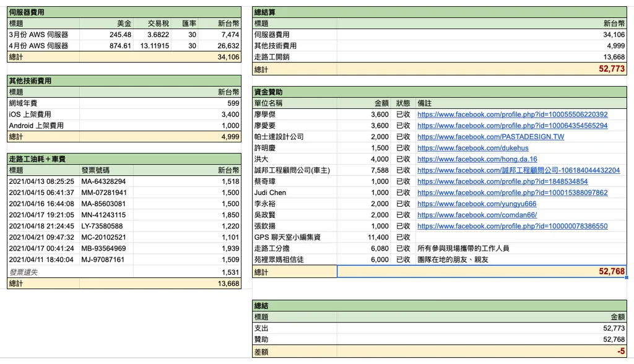The width and height of the screenshot is (634, 364).
Task: Select the USD amount 245.48
Action: tap(106, 35)
